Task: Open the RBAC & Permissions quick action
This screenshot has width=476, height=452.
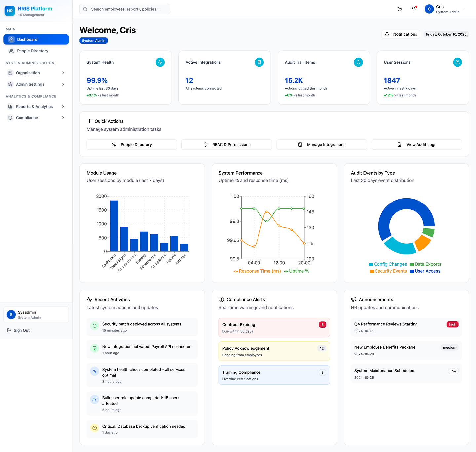Action: click(227, 145)
